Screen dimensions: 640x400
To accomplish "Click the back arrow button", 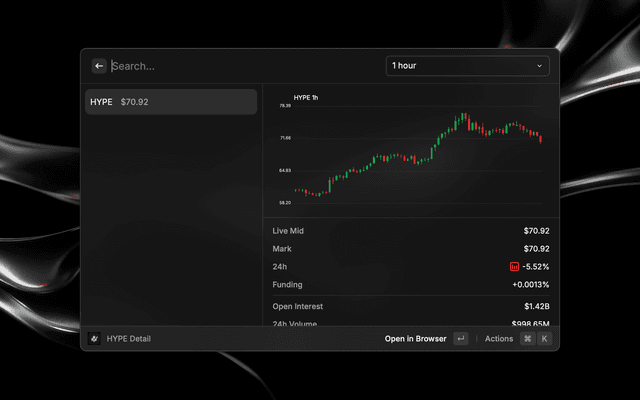I will [x=99, y=66].
